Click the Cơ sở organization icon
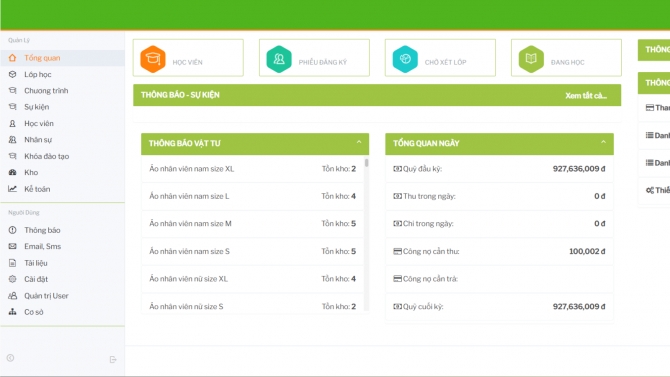 12,312
